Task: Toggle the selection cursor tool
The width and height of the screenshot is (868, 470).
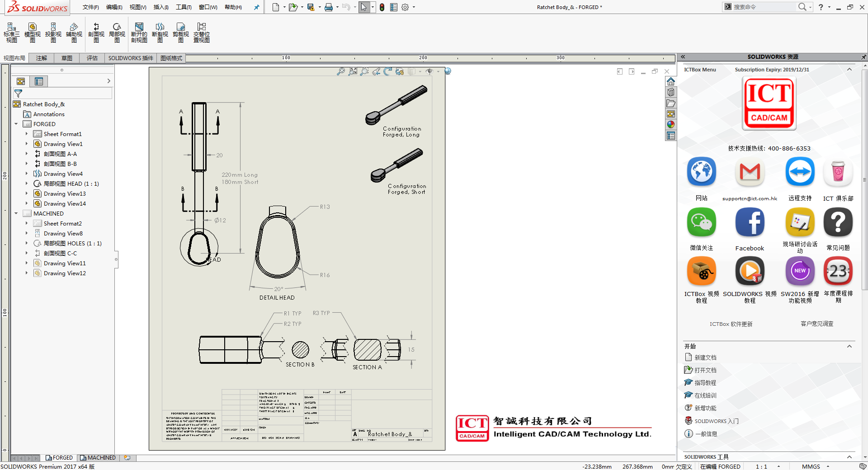Action: (x=364, y=7)
